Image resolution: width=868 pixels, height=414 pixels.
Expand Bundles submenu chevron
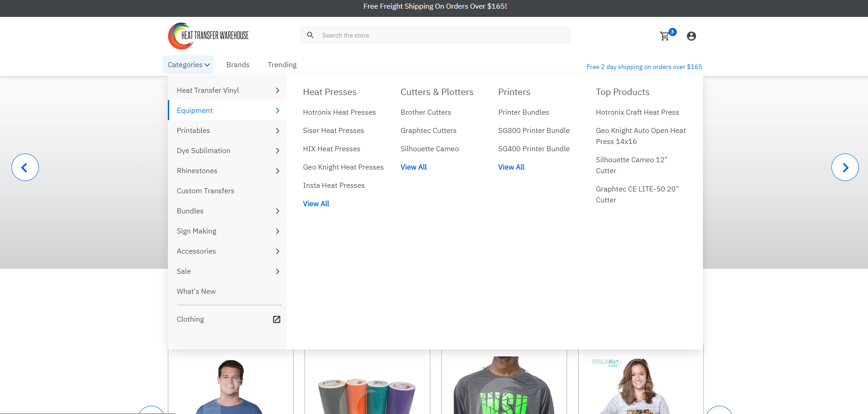[278, 211]
